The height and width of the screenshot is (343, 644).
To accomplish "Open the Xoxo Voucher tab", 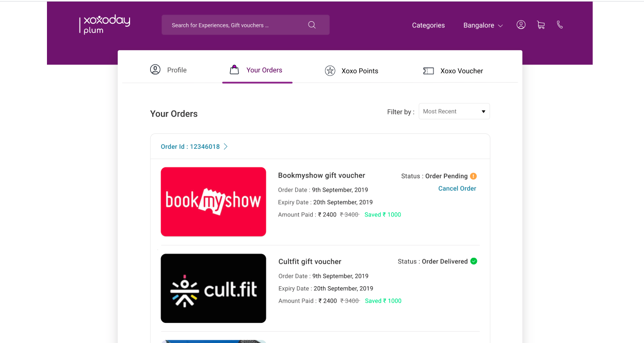I will pos(453,71).
